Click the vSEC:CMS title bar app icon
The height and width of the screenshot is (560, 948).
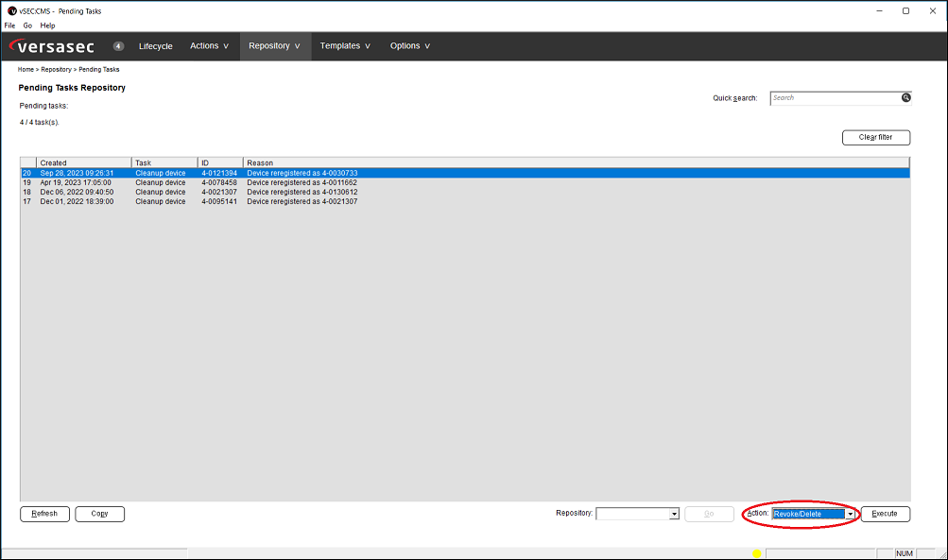12,11
